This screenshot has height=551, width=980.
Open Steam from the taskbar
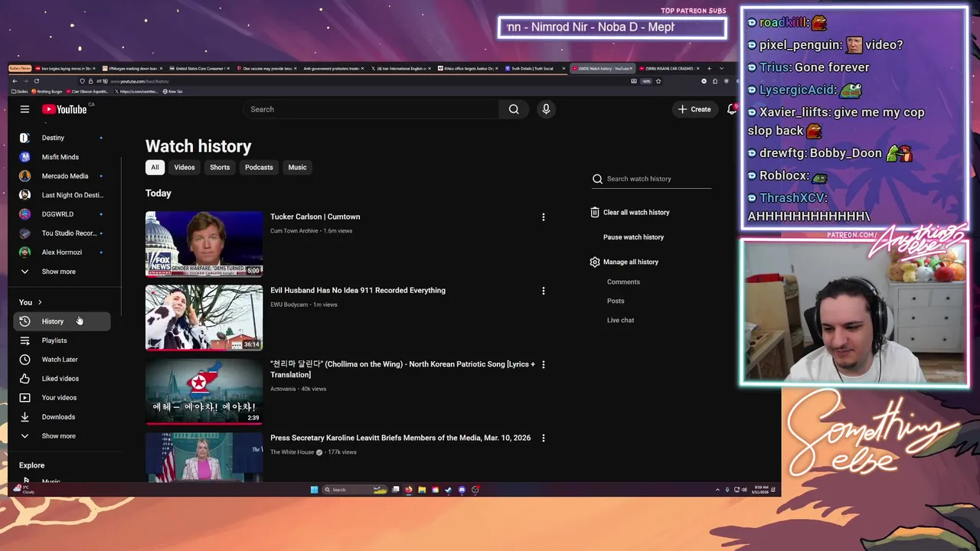449,490
